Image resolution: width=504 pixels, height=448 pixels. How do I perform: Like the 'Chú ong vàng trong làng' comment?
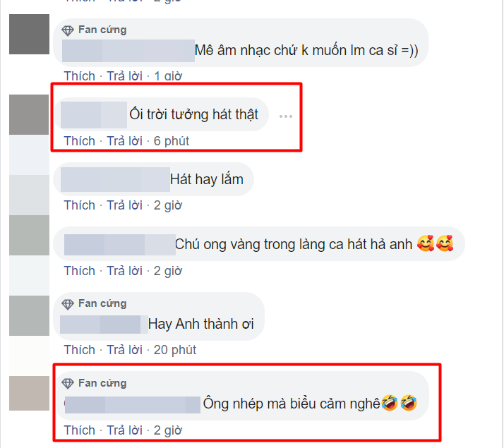(x=79, y=271)
